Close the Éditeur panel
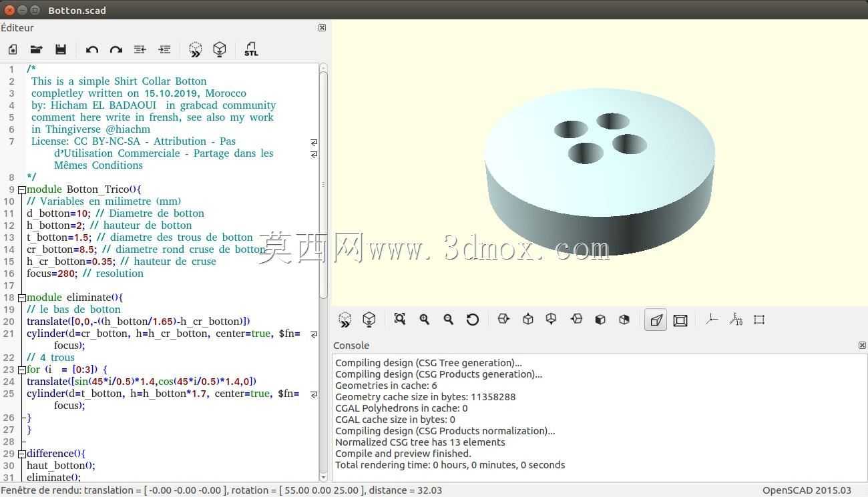 pos(322,27)
